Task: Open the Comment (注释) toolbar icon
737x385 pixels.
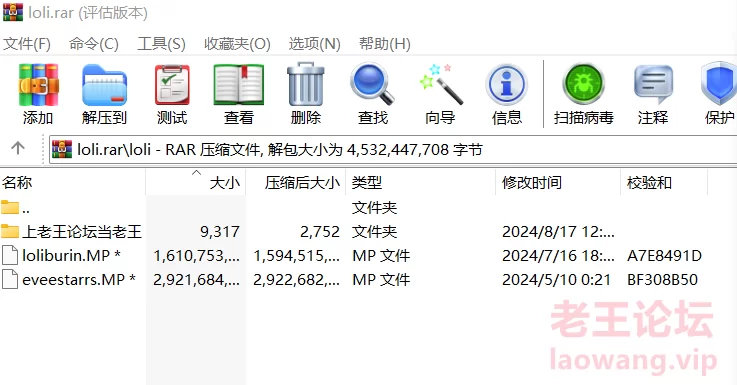Action: [653, 85]
